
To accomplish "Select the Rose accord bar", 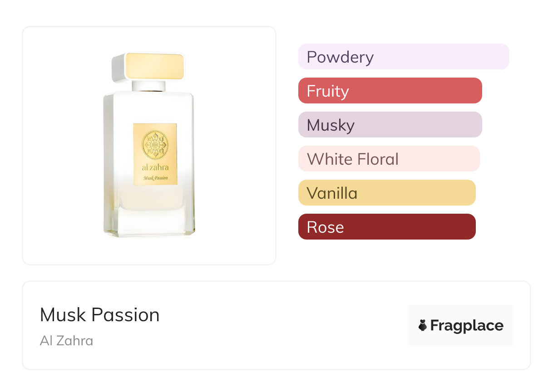I will (387, 227).
